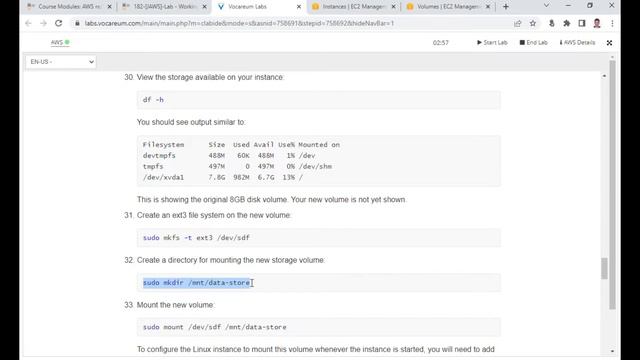The image size is (640, 360).
Task: Click the address bar URL
Action: (x=239, y=23)
